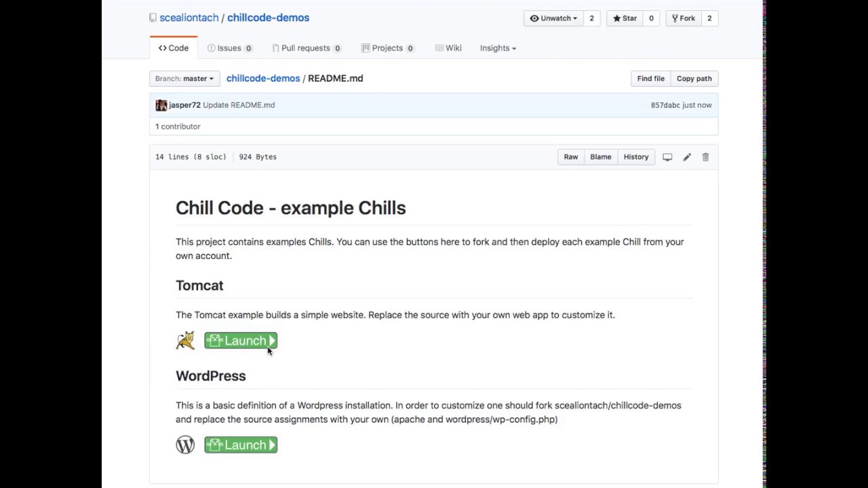The height and width of the screenshot is (488, 868).
Task: Click the Tomcat cat logo icon
Action: click(185, 340)
